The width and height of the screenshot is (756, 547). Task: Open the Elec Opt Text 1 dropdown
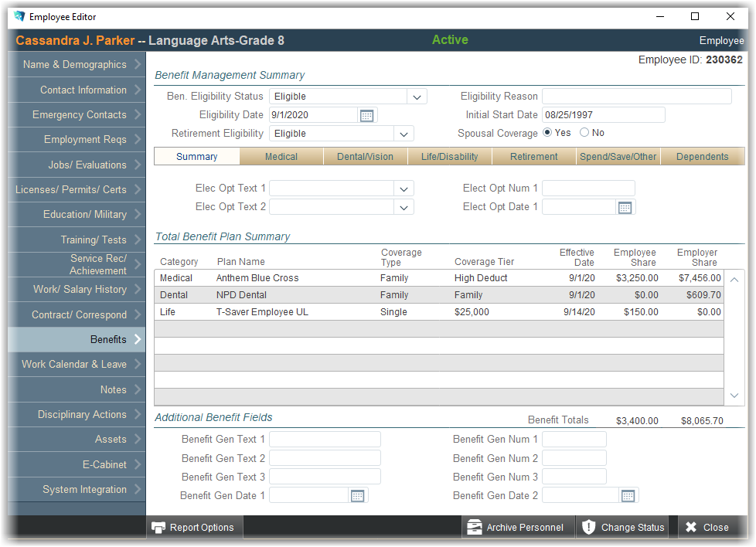404,189
